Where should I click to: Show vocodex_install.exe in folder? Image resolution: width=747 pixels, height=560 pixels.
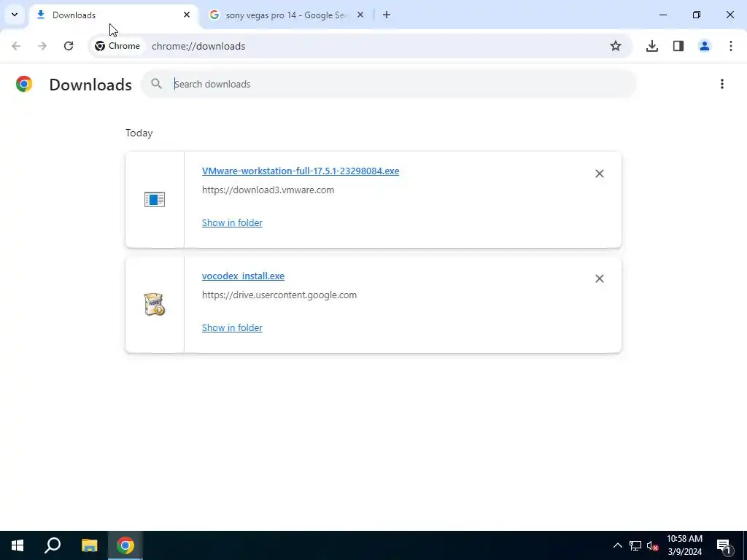(x=232, y=328)
